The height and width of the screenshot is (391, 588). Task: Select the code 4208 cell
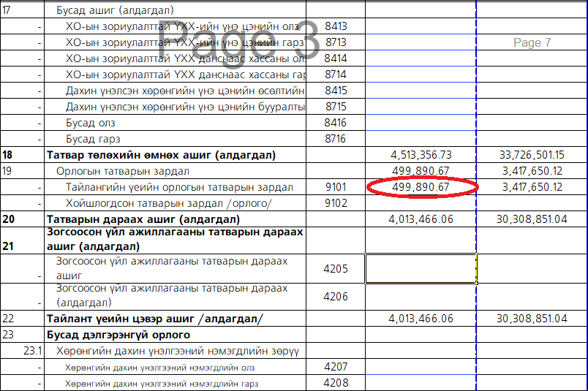[335, 382]
